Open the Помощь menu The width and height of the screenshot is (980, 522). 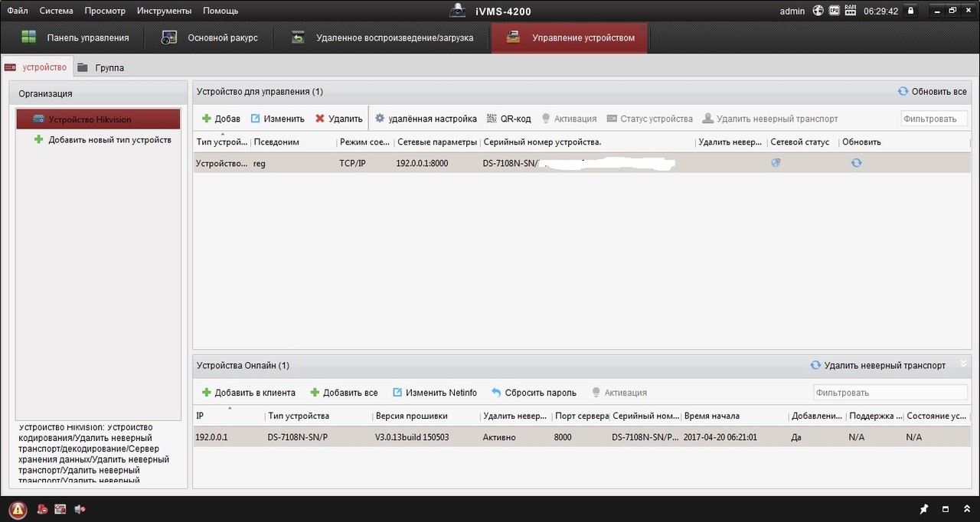(220, 11)
